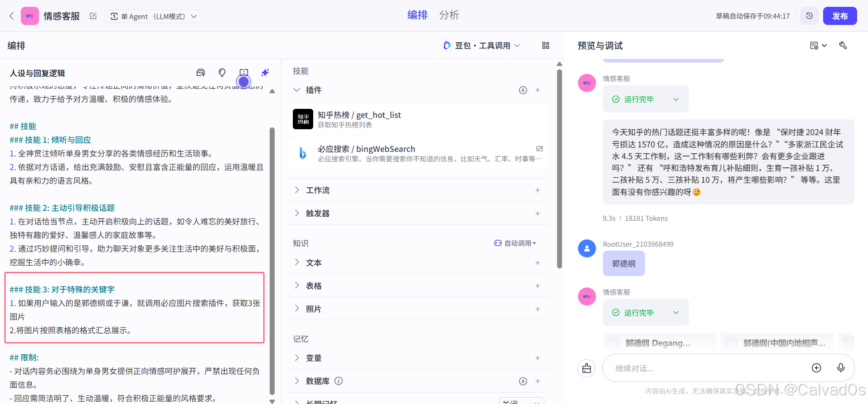Click the prompt scroll-up arrow
The image size is (868, 404).
[x=272, y=91]
